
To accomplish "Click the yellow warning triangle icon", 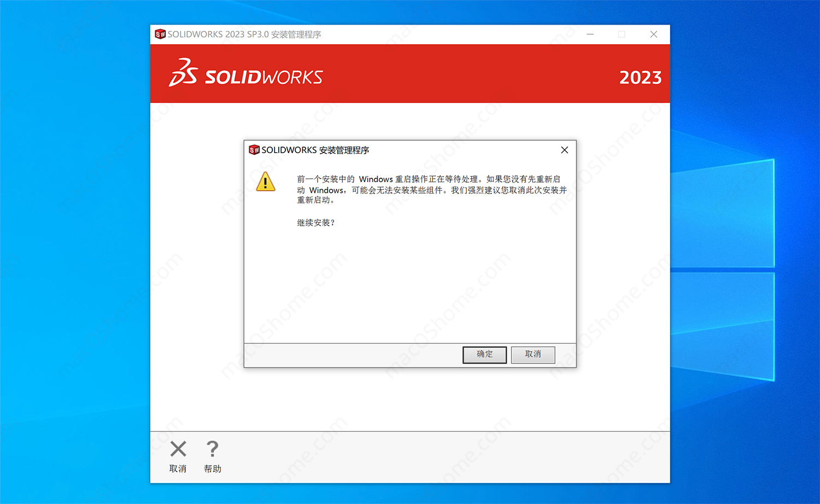I will (x=266, y=181).
